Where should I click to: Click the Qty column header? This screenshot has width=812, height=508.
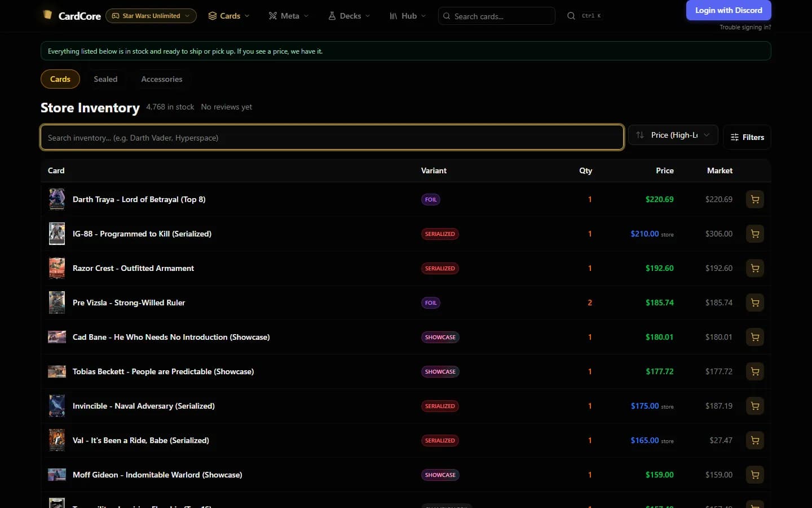(586, 170)
